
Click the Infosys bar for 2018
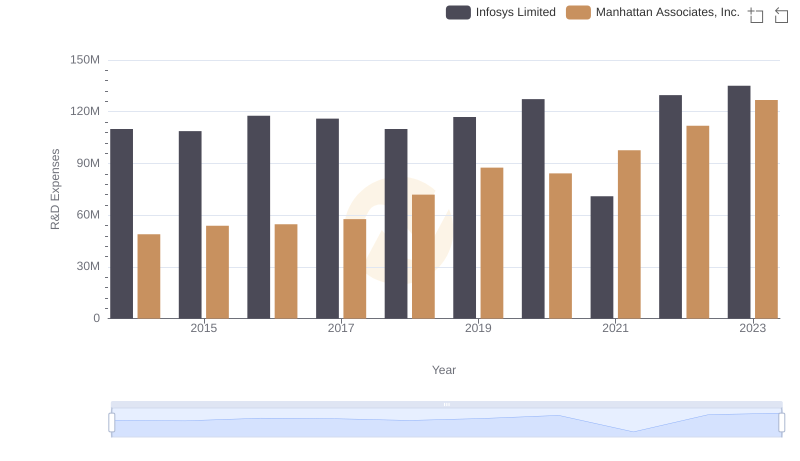[x=396, y=224]
